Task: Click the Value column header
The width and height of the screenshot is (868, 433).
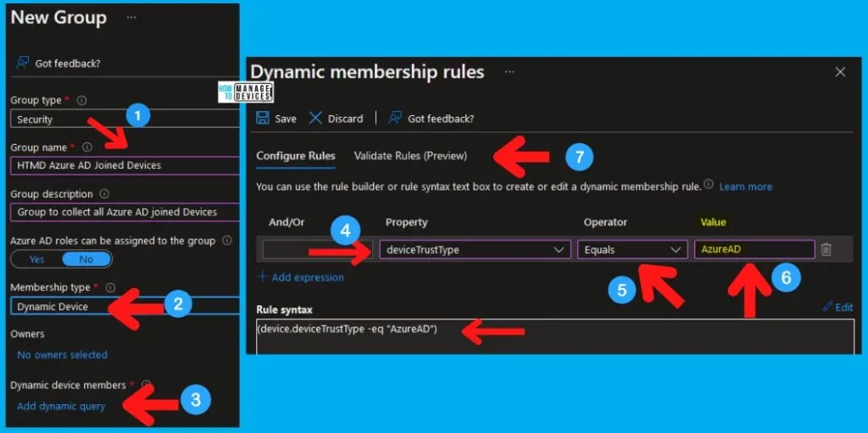Action: point(713,222)
